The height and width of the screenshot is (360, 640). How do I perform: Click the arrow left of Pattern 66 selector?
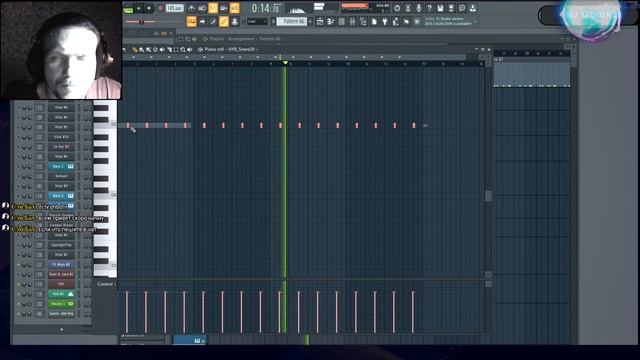273,22
